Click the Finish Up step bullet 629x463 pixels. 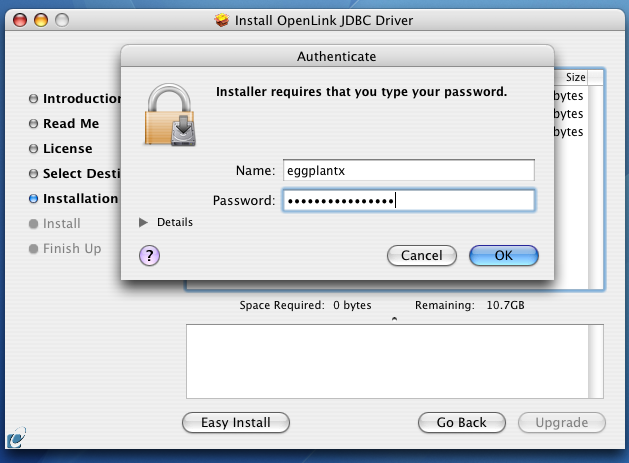34,249
